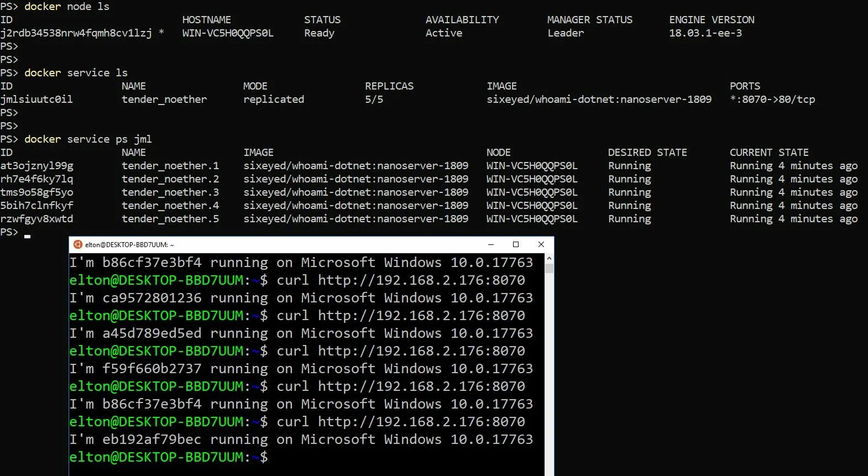This screenshot has width=868, height=476.
Task: Click the node ID j2rdb34538nrw4fqmh8cv1lzj
Action: 76,33
